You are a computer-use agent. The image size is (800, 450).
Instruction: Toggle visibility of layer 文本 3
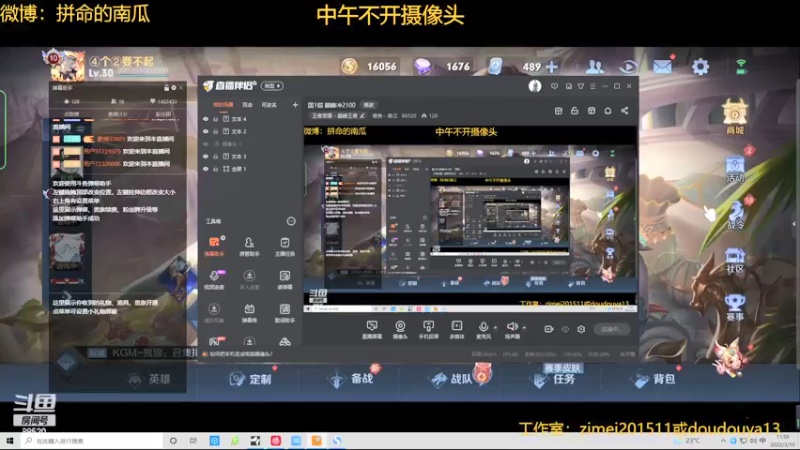206,156
